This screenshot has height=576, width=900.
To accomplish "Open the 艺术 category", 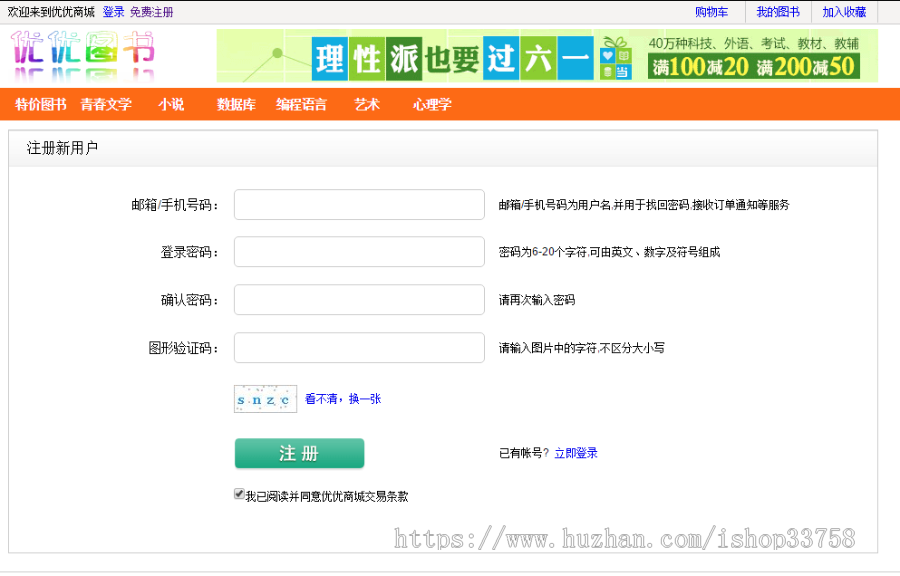I will point(366,104).
